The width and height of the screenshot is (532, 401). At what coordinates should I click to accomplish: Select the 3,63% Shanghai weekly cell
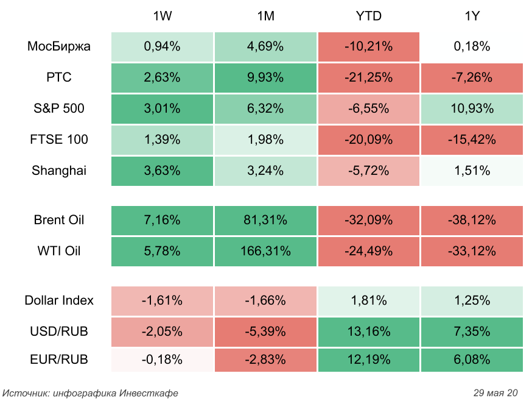coord(162,171)
